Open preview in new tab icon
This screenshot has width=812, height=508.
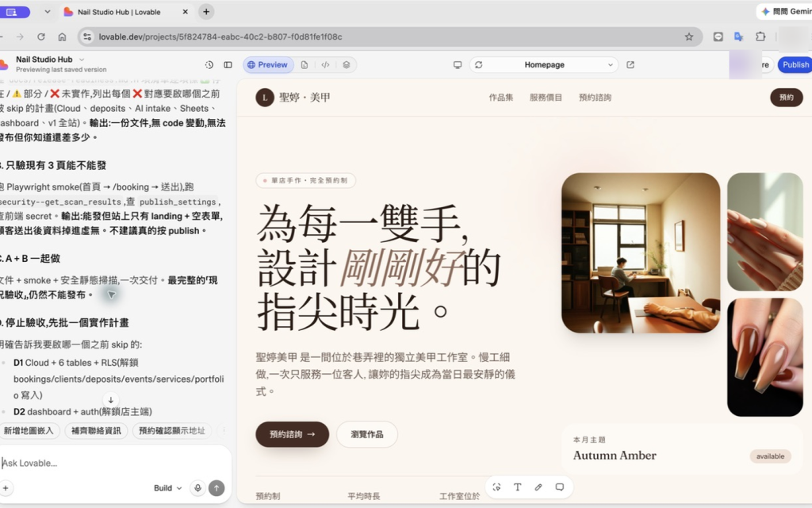pos(630,65)
